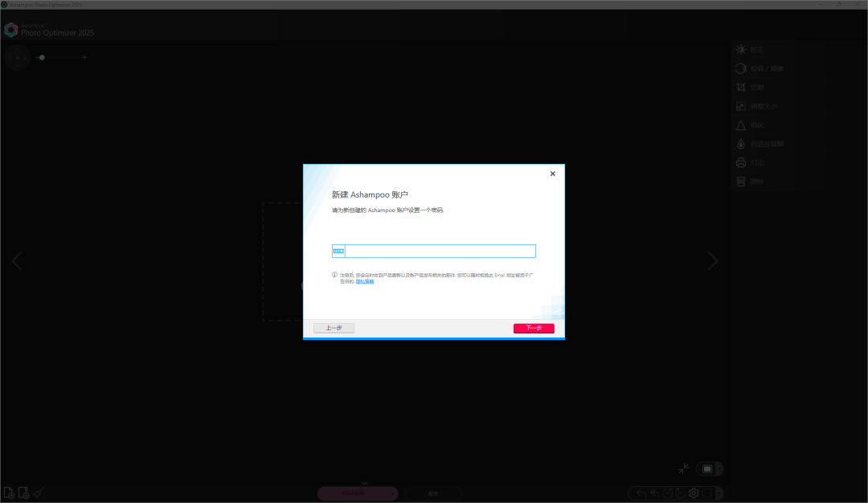This screenshot has width=868, height=503.
Task: Go to the previous image arrow
Action: coord(17,261)
